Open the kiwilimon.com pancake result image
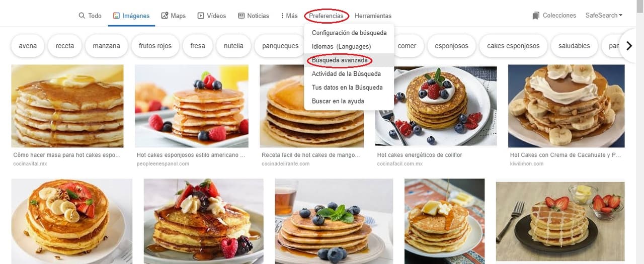Viewport: 644px width, 264px height. point(567,106)
